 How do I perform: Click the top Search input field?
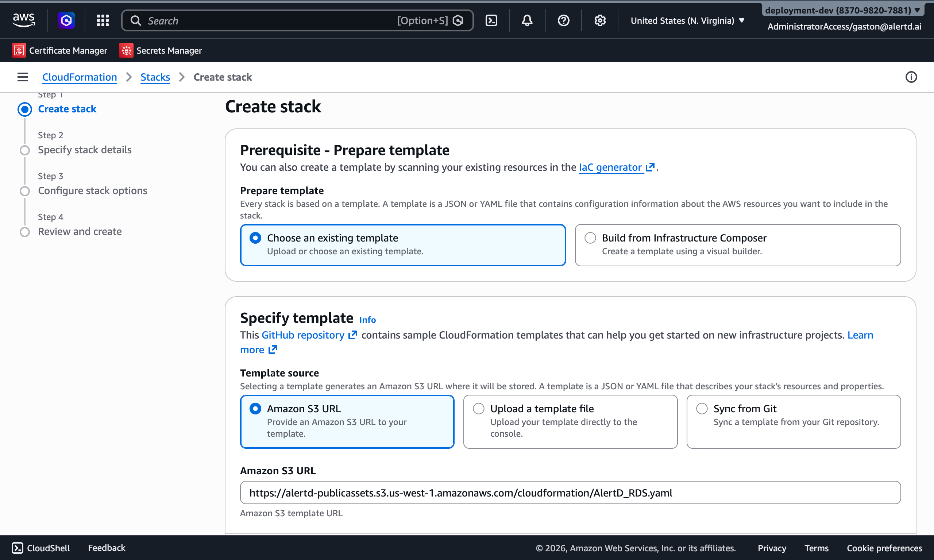point(297,20)
